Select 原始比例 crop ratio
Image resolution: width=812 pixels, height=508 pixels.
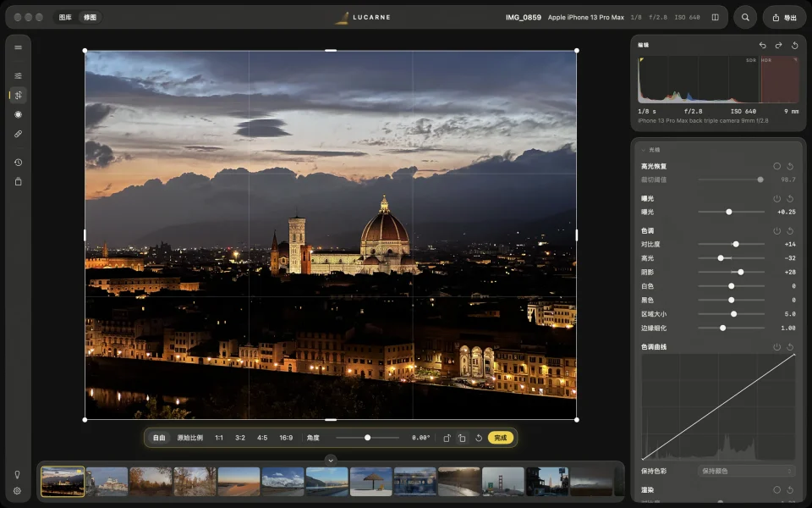(190, 438)
